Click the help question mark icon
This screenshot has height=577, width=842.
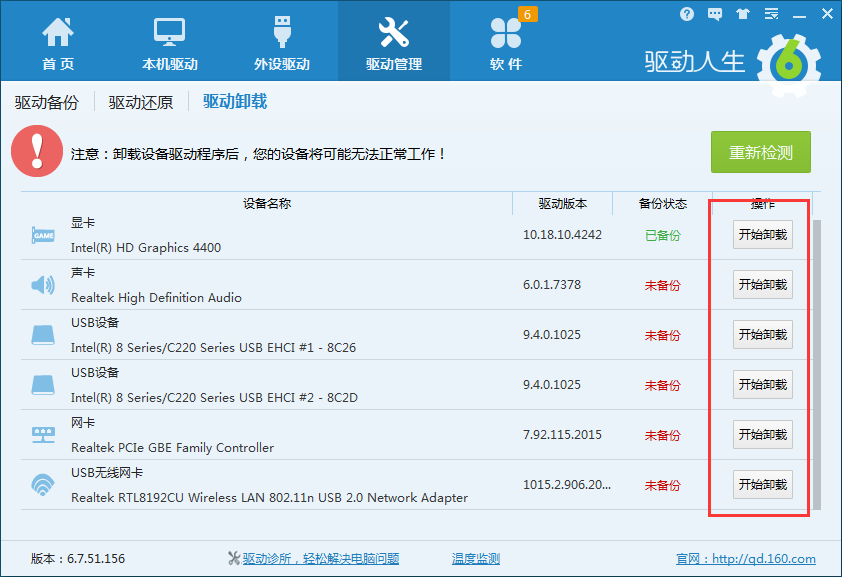(x=686, y=13)
